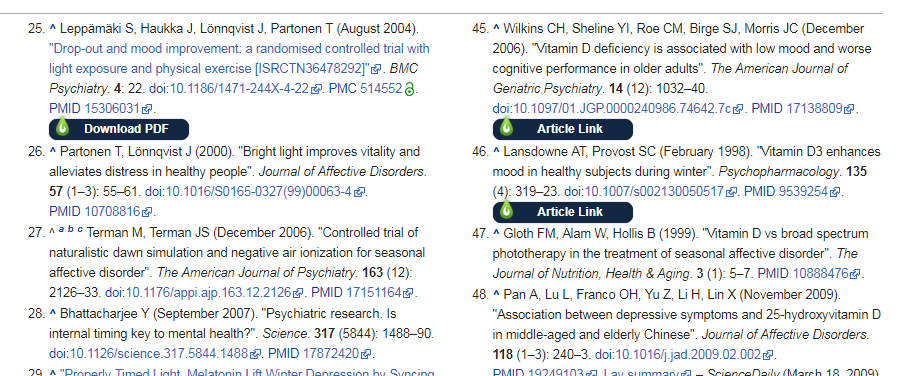Follow the doi:10.1016/S0165-0327(99)00063-4 link
901x376 pixels.
pos(248,191)
